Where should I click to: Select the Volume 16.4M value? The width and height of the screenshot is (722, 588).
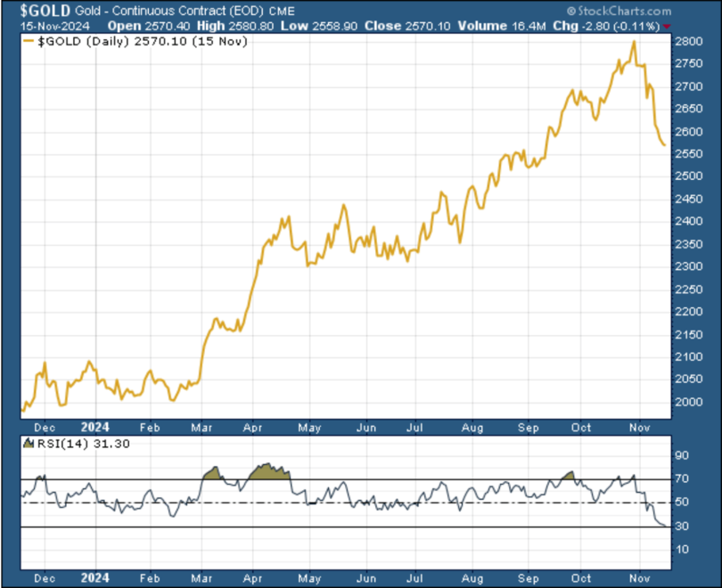pos(502,26)
